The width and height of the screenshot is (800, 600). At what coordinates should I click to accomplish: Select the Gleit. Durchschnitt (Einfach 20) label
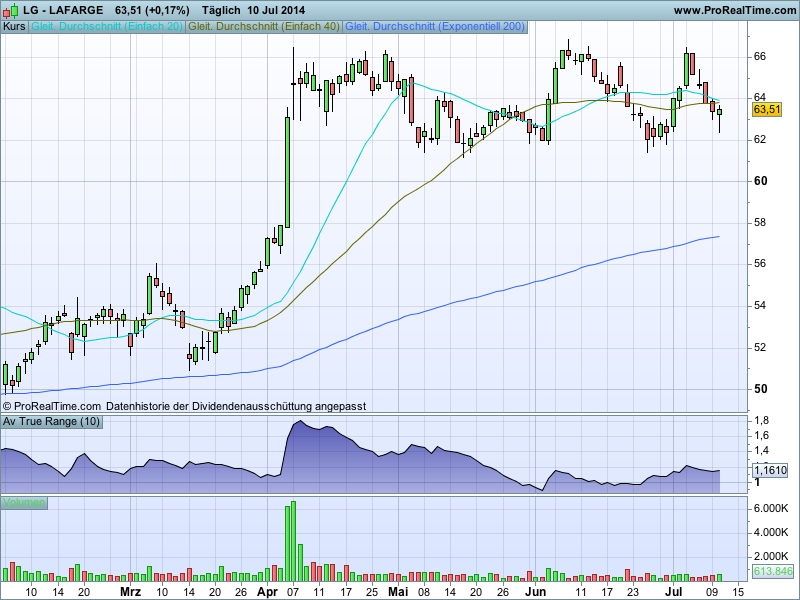tap(108, 25)
